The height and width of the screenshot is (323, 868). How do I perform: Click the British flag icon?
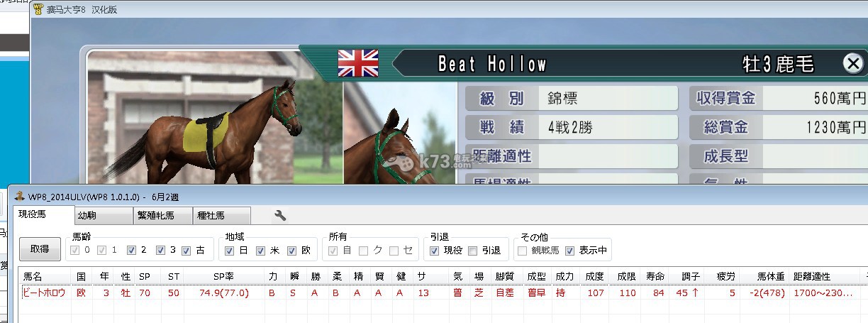[357, 63]
